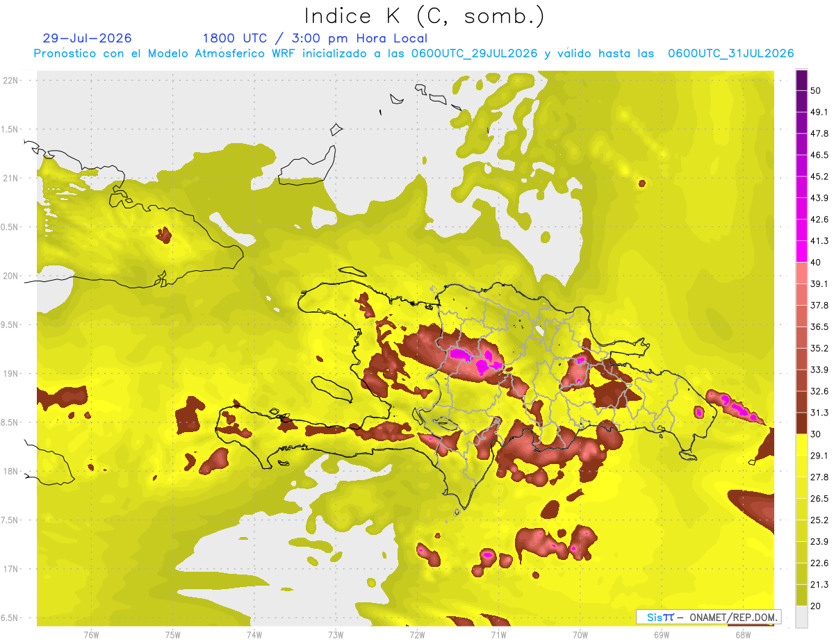The width and height of the screenshot is (834, 644).
Task: Click colorbar value "37.8"
Action: tap(819, 305)
